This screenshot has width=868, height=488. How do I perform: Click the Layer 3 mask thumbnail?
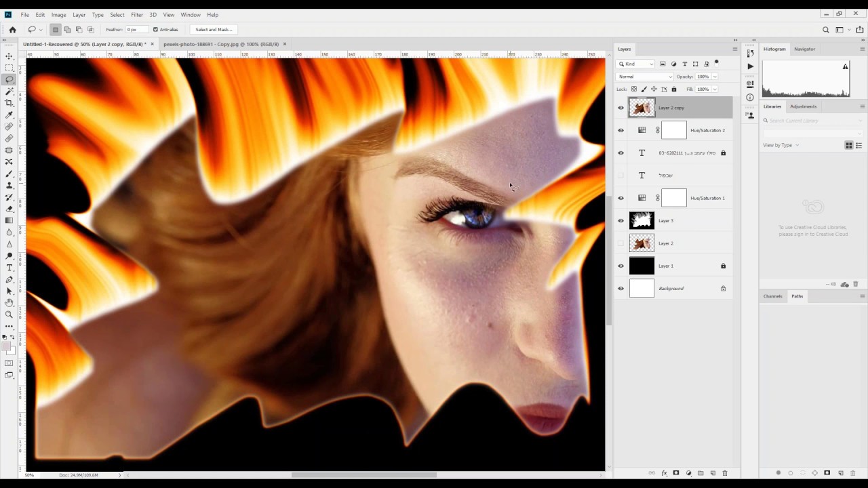[642, 221]
